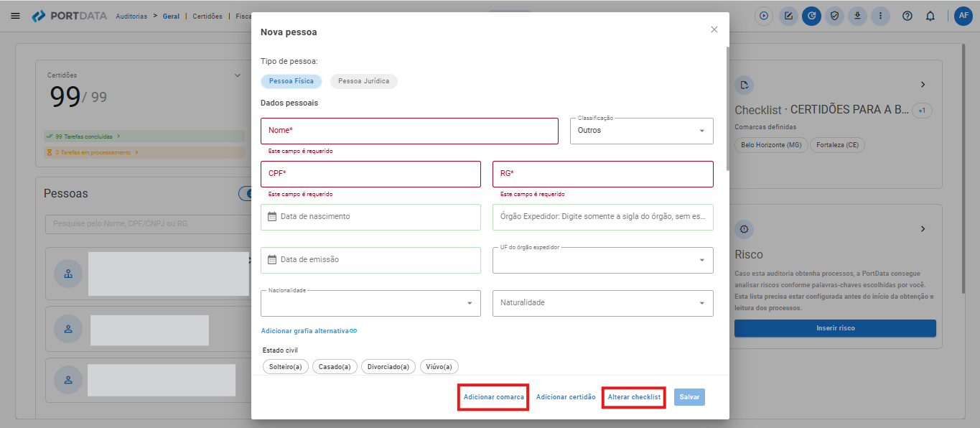Click the Adicionar grafia alternativa link
The height and width of the screenshot is (428, 980).
coord(309,331)
